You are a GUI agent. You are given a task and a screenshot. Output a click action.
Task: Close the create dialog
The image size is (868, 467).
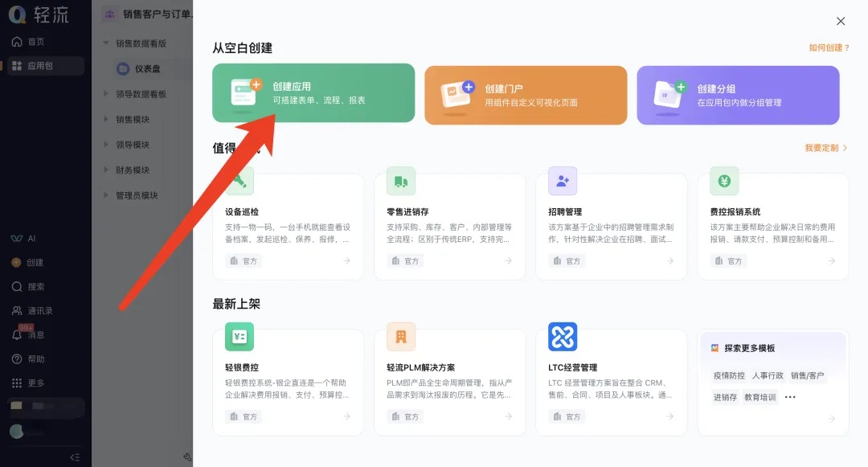coord(841,21)
